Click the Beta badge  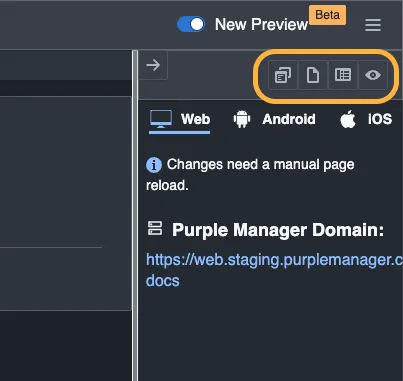click(327, 15)
